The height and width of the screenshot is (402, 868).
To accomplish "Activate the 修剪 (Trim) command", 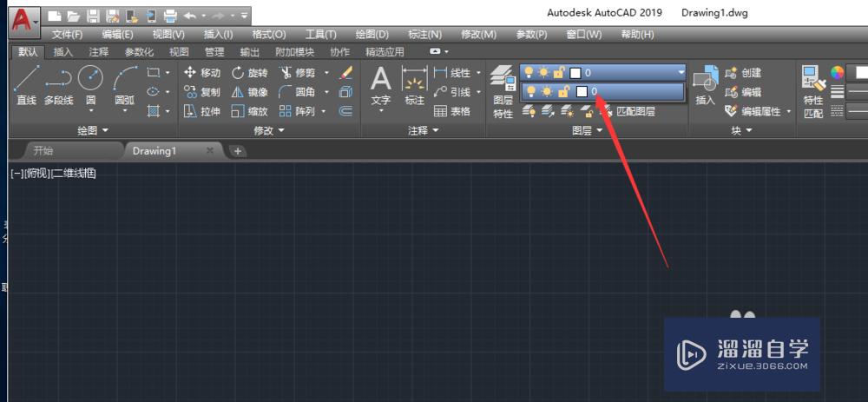I will click(297, 73).
